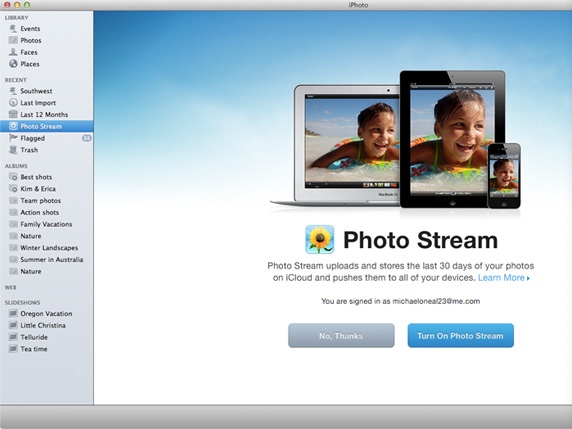The height and width of the screenshot is (429, 572).
Task: Click the iPad device preview image
Action: point(452,139)
